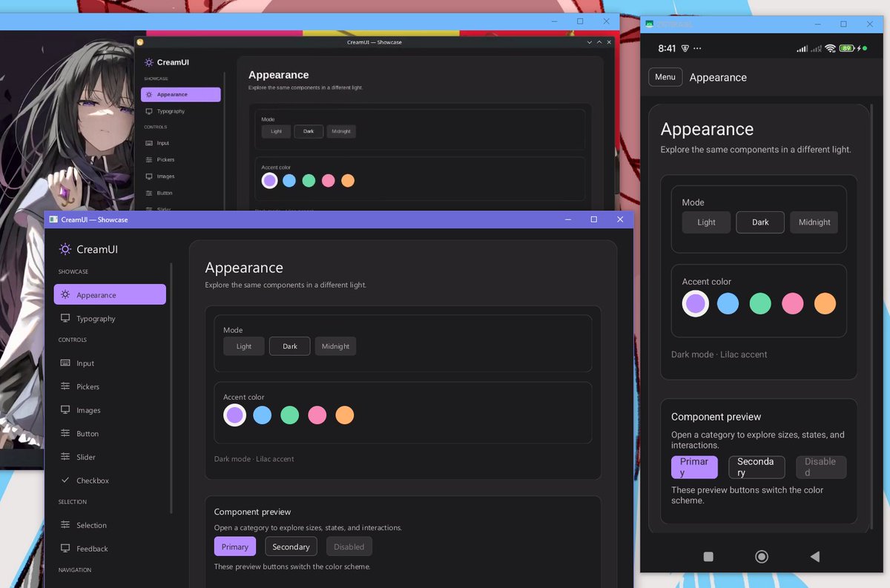
Task: Tap the phone's triangle back navigation button
Action: 814,557
